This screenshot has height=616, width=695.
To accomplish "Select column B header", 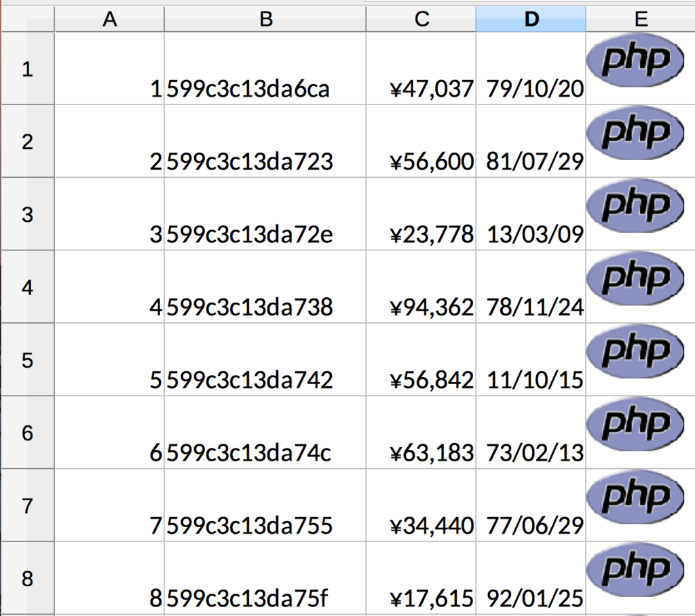I will point(265,19).
